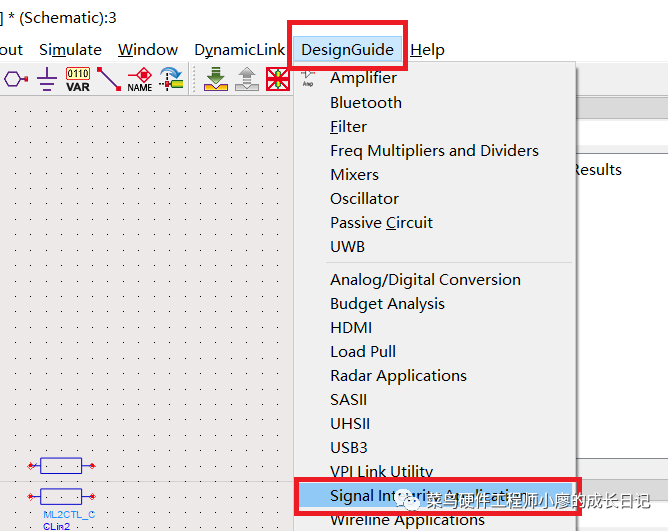672x531 pixels.
Task: Select the wire drawing tool
Action: click(x=109, y=79)
